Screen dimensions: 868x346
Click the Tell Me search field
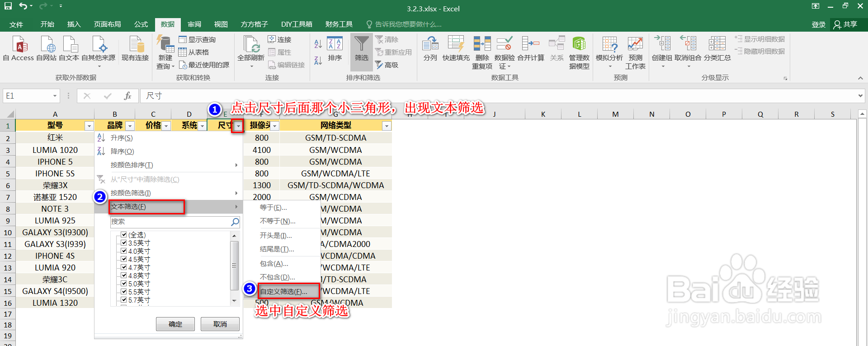coord(404,24)
